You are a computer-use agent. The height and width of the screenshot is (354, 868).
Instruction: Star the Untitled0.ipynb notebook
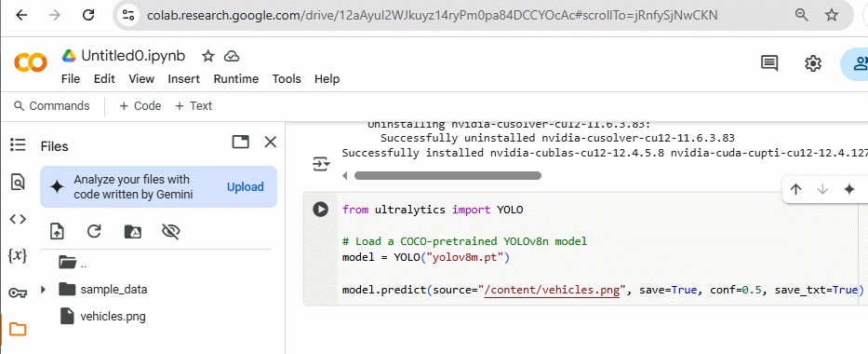click(207, 56)
